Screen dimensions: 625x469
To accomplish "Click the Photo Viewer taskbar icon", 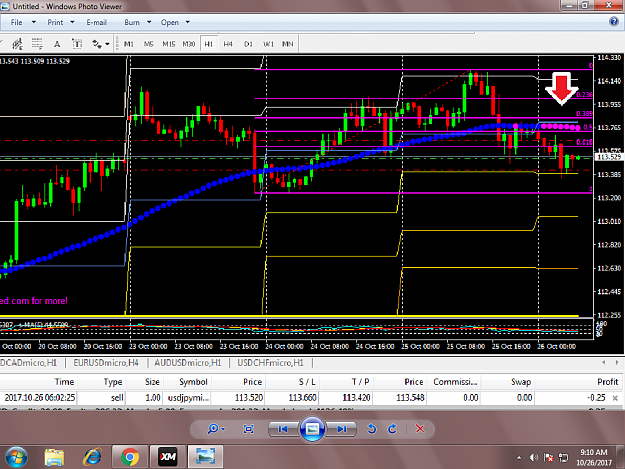I will pyautogui.click(x=205, y=457).
